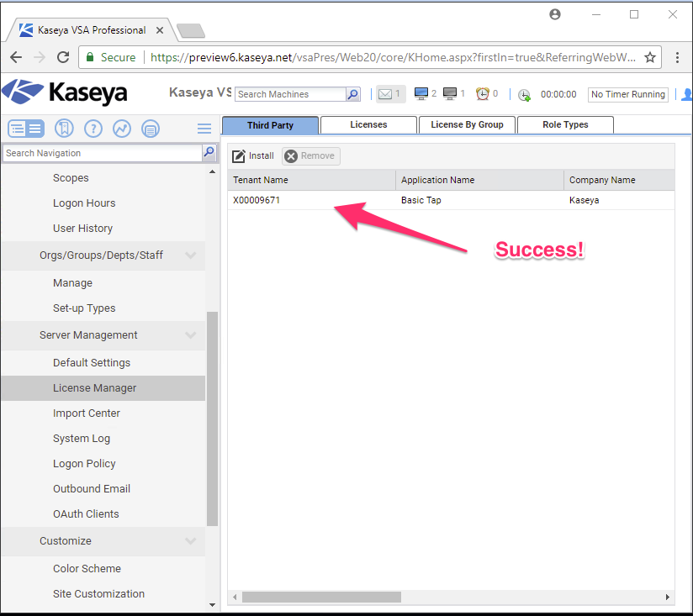693x616 pixels.
Task: Click the grid horizontal scrollbar thumb
Action: 321,597
